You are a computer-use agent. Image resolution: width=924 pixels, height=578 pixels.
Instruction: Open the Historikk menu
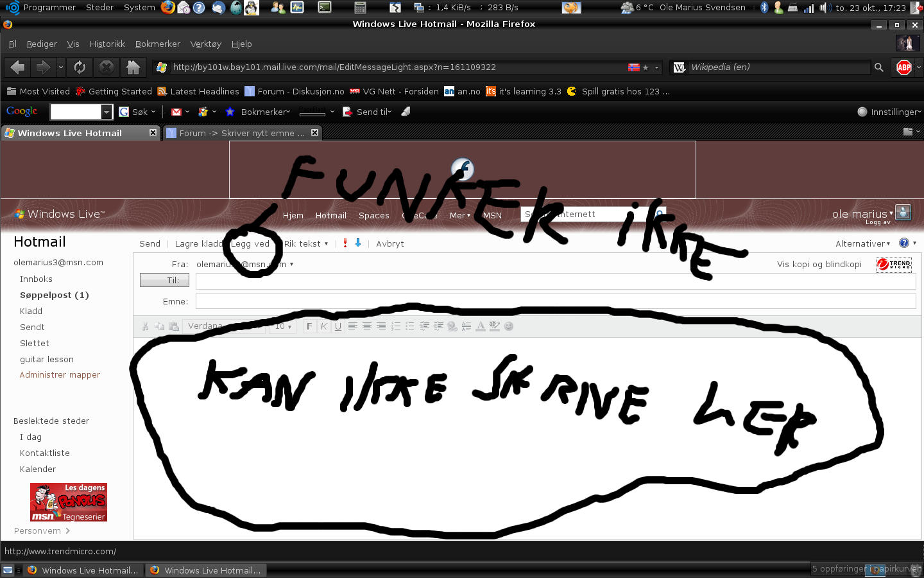(107, 44)
